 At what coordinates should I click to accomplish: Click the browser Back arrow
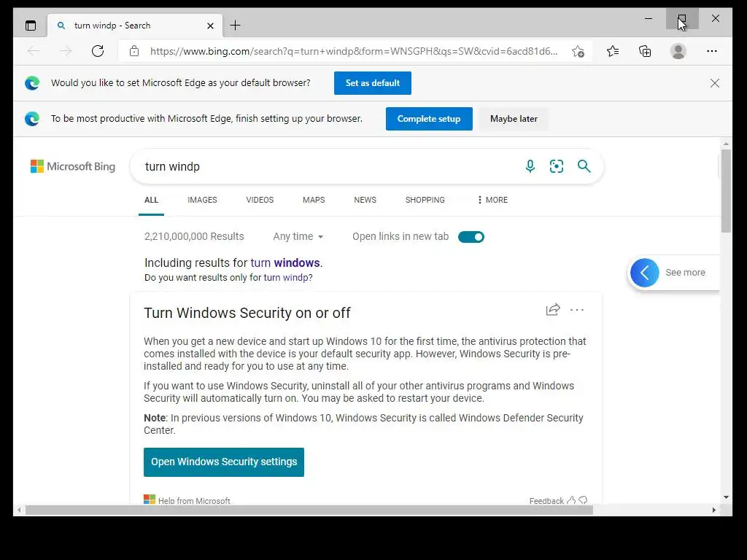[34, 51]
